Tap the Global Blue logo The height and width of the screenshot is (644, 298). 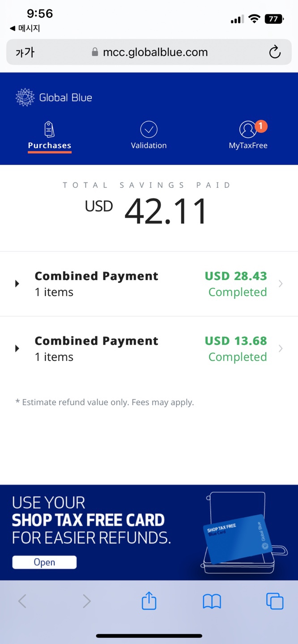pyautogui.click(x=54, y=97)
